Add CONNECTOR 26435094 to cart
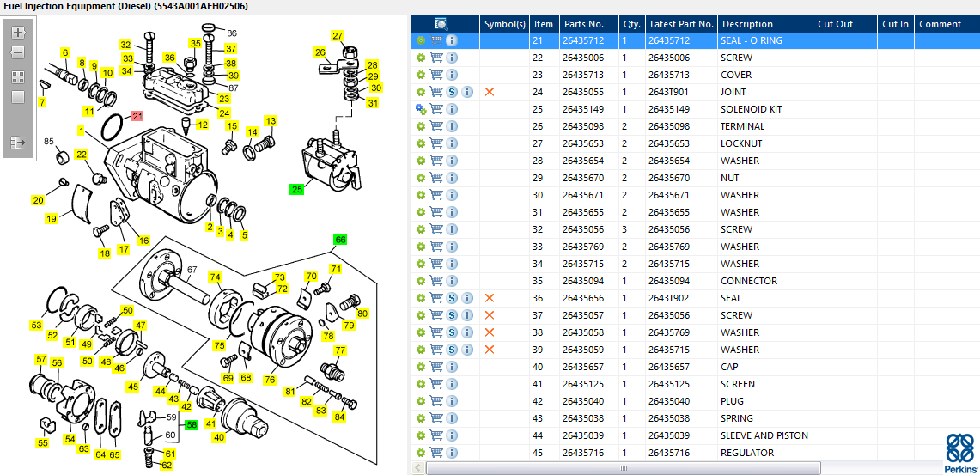Image resolution: width=980 pixels, height=475 pixels. (x=436, y=281)
